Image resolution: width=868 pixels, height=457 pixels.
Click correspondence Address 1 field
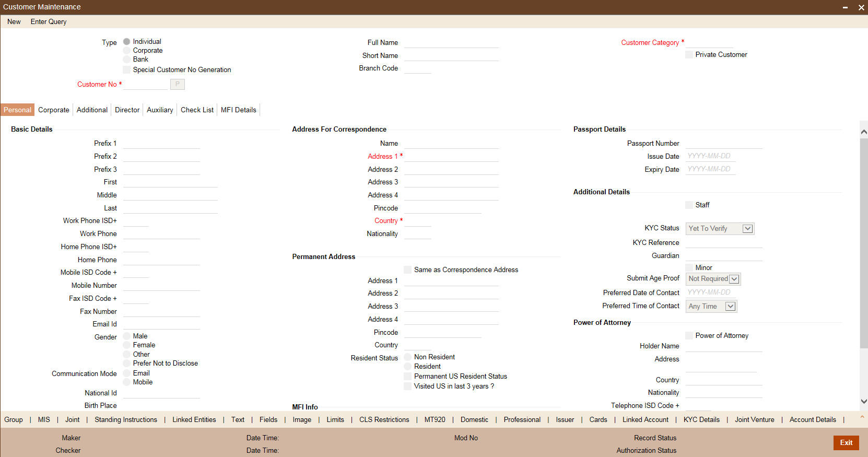coord(451,156)
